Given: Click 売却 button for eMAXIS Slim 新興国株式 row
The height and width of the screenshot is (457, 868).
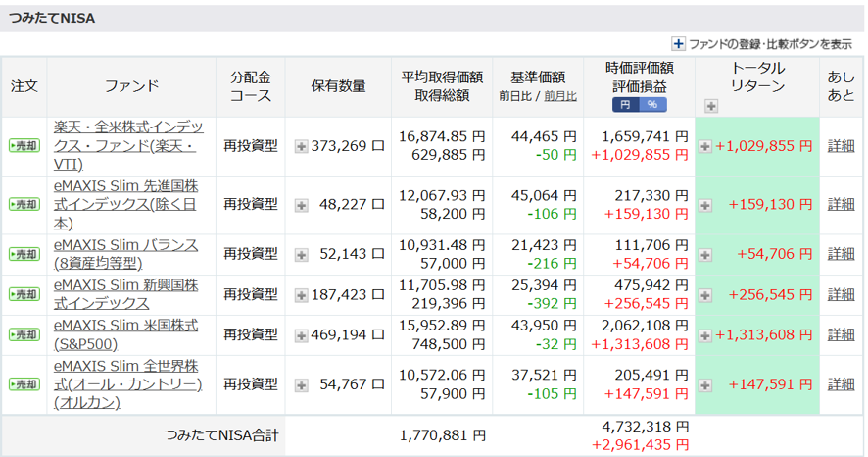Looking at the screenshot, I should 24,294.
